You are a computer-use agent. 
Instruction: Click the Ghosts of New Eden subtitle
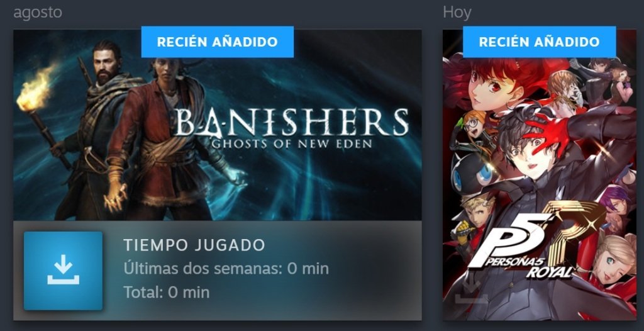tap(291, 143)
